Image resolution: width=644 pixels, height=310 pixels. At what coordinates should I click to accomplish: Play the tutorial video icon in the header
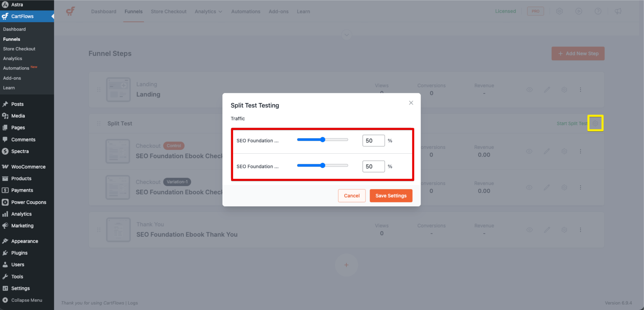click(579, 11)
